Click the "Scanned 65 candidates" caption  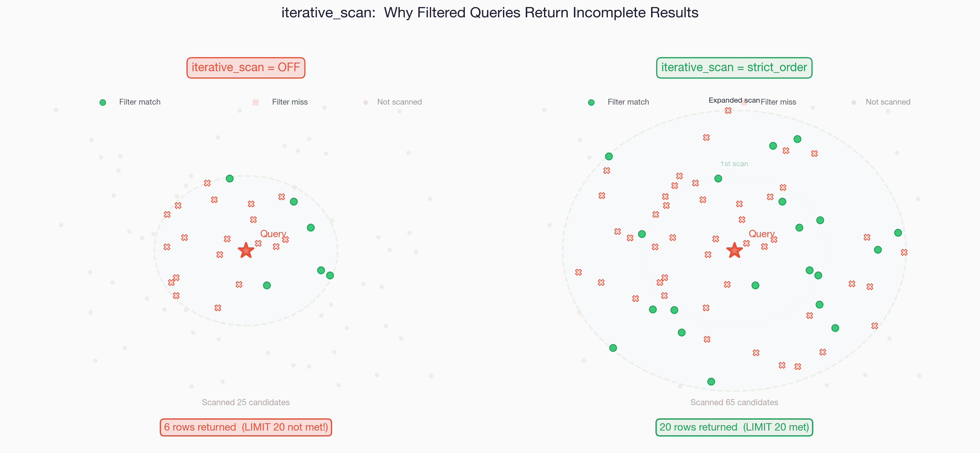point(734,402)
